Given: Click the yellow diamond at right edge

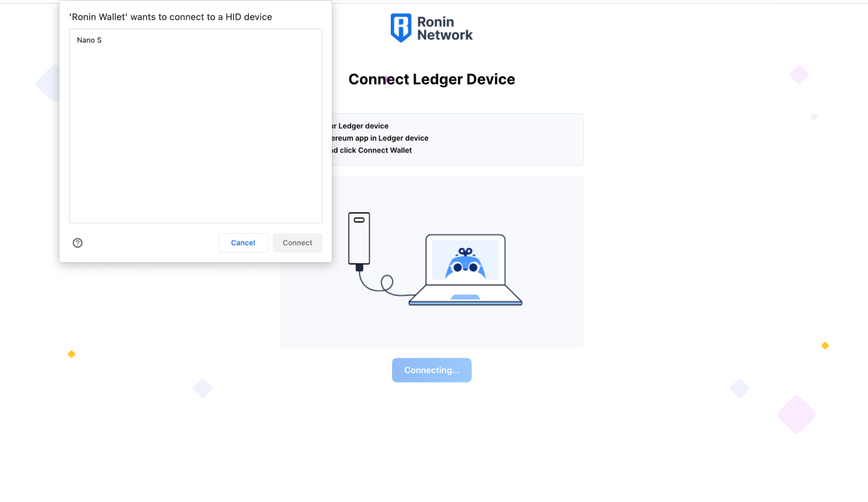Looking at the screenshot, I should coord(825,346).
